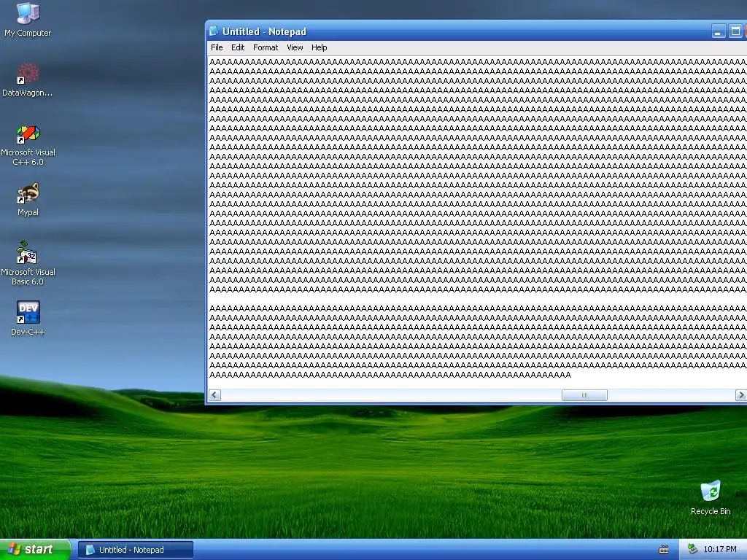This screenshot has width=747, height=560.
Task: Click the horizontal scrollbar left arrow
Action: coord(215,395)
